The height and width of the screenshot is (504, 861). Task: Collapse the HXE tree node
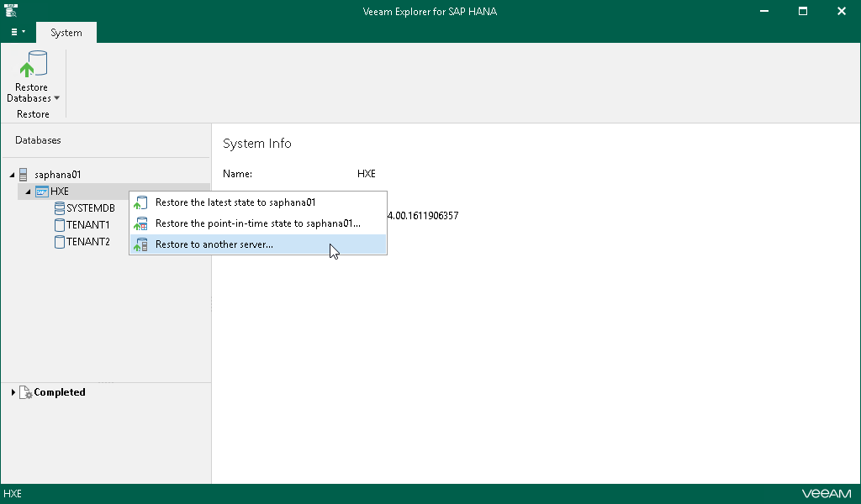pyautogui.click(x=29, y=192)
